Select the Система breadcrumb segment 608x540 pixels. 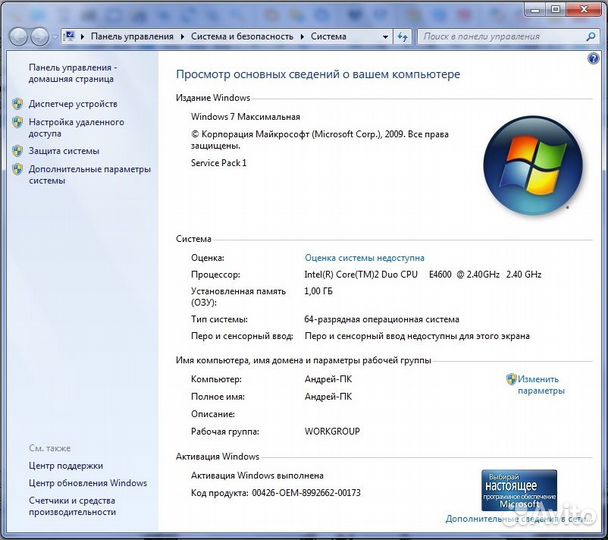(328, 36)
